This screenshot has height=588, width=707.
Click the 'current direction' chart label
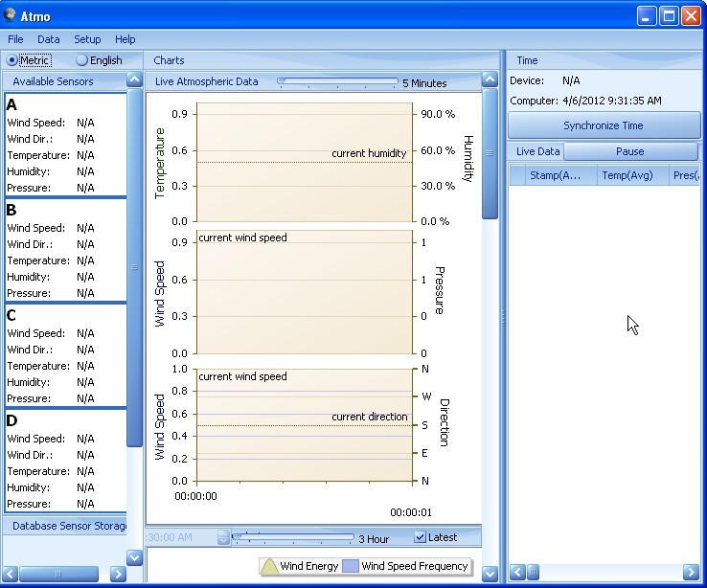tap(369, 417)
